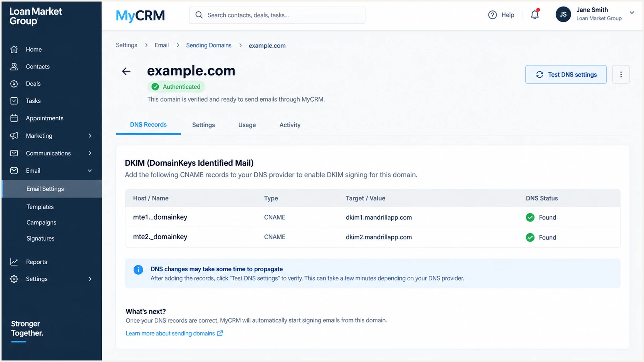Image resolution: width=644 pixels, height=362 pixels.
Task: Click the Settings gear icon in sidebar
Action: (x=14, y=279)
